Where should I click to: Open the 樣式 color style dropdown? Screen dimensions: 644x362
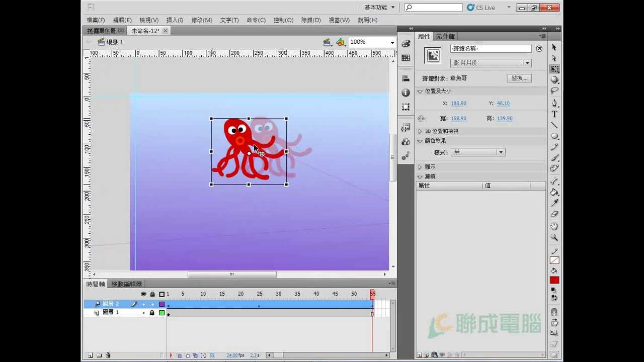tap(478, 152)
